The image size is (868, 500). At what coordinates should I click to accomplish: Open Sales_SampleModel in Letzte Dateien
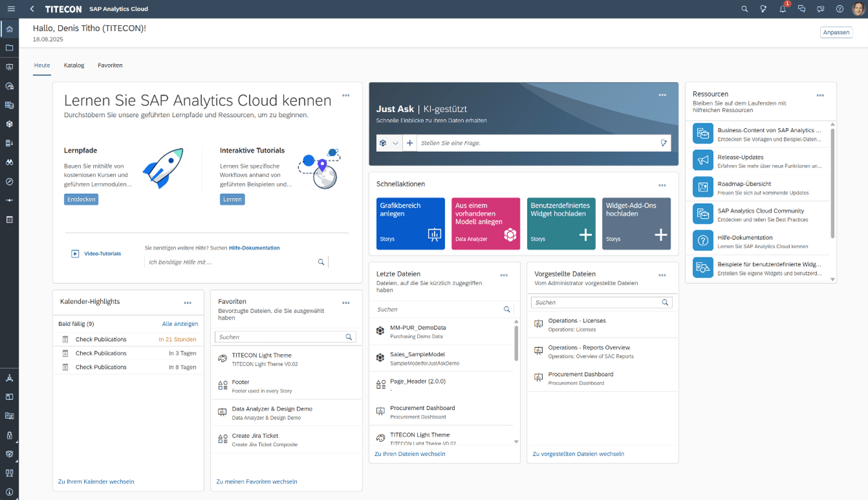(442, 359)
